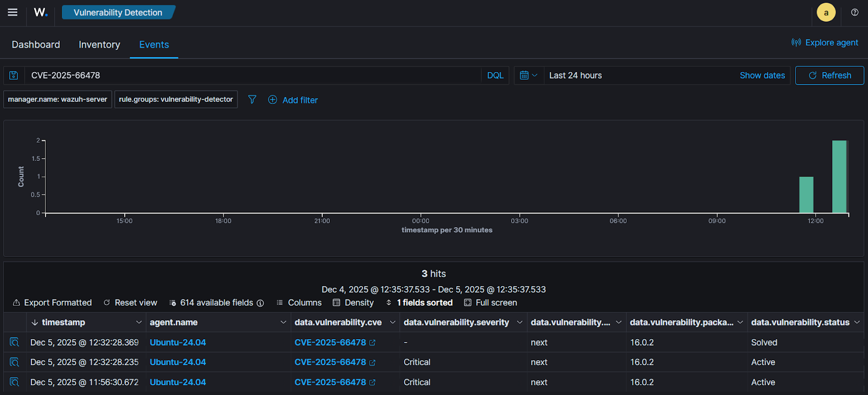Screen dimensions: 868x395
Task: Open the Columns selector
Action: coord(299,302)
